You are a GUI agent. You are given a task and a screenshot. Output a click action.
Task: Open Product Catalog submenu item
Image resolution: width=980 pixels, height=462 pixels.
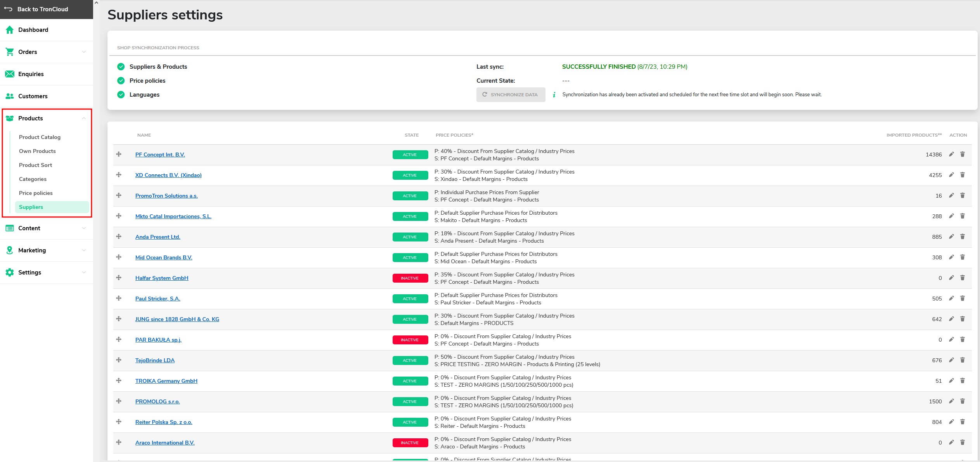[x=40, y=137]
